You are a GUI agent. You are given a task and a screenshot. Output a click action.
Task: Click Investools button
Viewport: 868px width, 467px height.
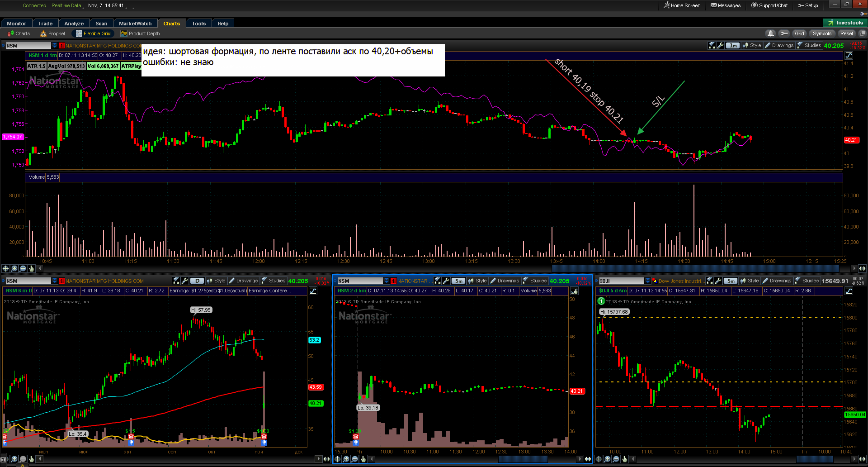point(845,23)
